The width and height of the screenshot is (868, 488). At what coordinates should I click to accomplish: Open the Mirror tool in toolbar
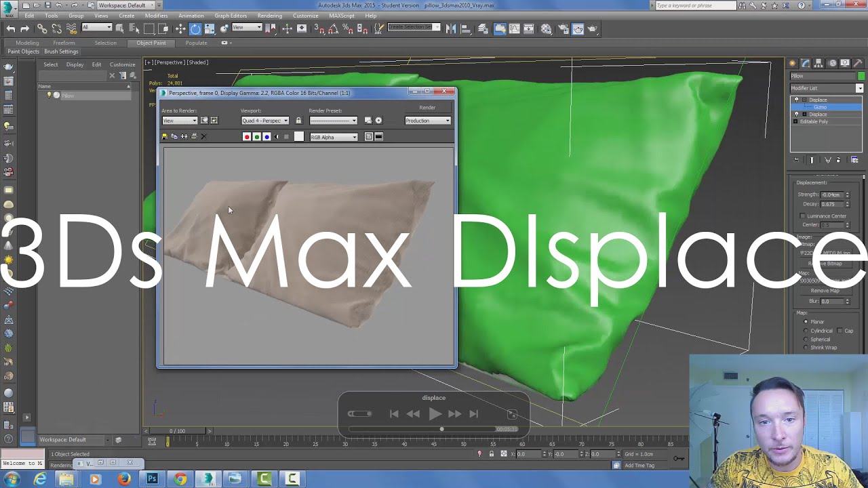pos(450,28)
